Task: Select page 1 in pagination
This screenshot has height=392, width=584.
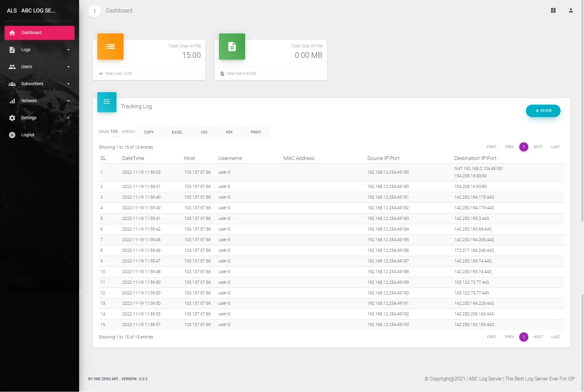Action: [x=523, y=147]
